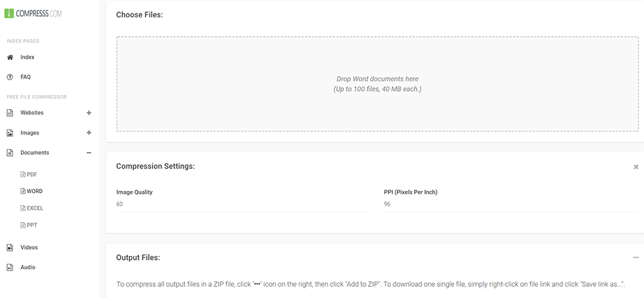The height and width of the screenshot is (298, 644).
Task: Open the EXCEL compressor page
Action: pos(32,208)
